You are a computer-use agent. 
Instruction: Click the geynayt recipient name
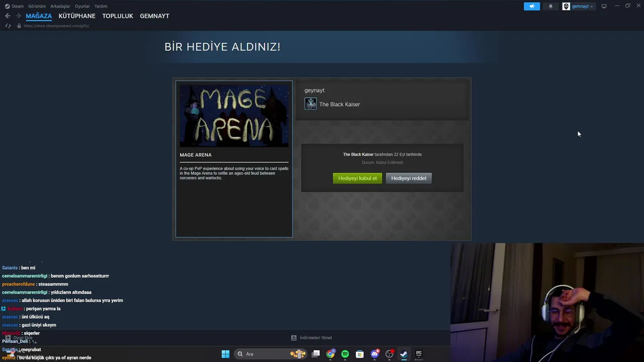[314, 90]
